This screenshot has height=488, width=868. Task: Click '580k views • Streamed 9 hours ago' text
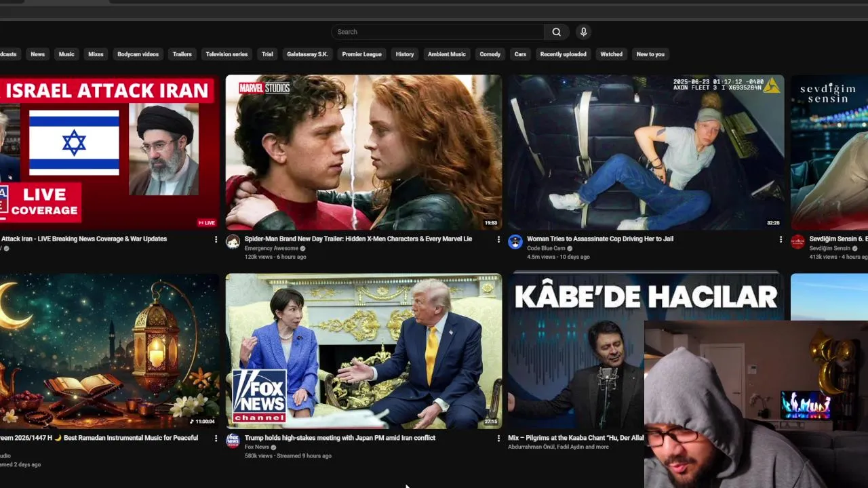pos(288,456)
